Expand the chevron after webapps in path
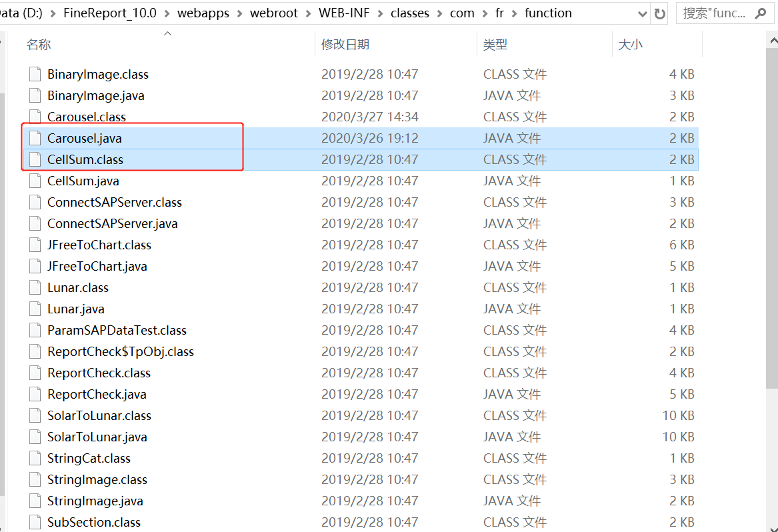 [x=239, y=13]
